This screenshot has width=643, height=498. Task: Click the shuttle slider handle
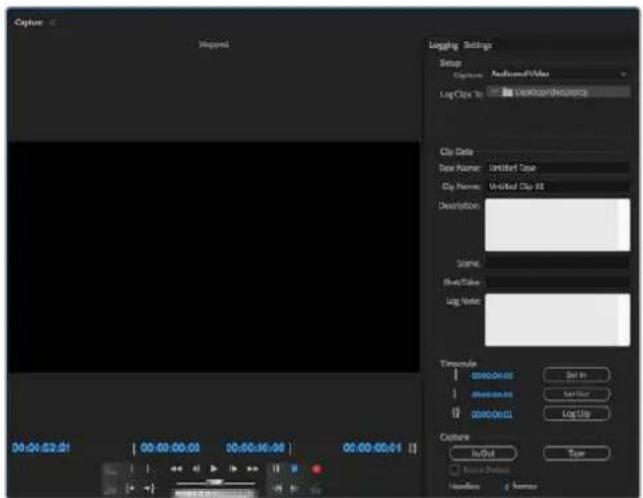[x=214, y=482]
